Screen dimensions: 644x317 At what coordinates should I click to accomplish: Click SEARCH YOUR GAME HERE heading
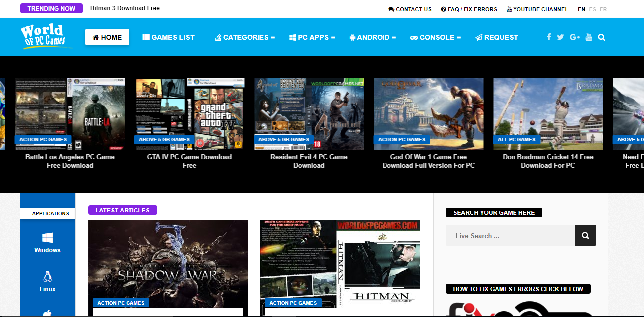click(x=494, y=212)
